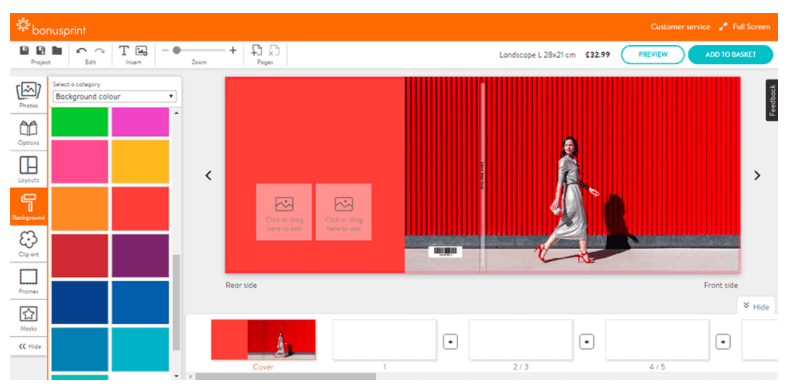Click the remove pages icon
This screenshot has height=392, width=788.
pyautogui.click(x=274, y=50)
